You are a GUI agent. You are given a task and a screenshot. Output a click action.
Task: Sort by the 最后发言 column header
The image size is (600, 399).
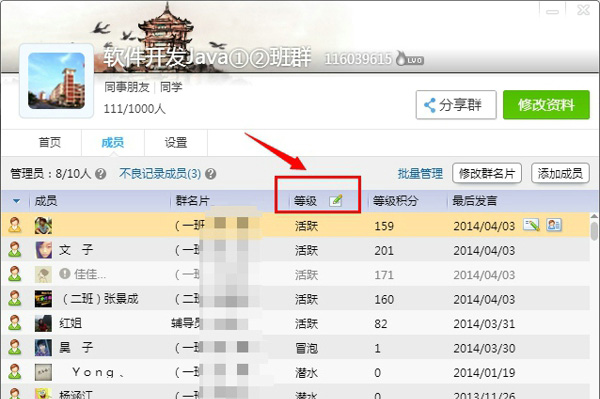474,200
